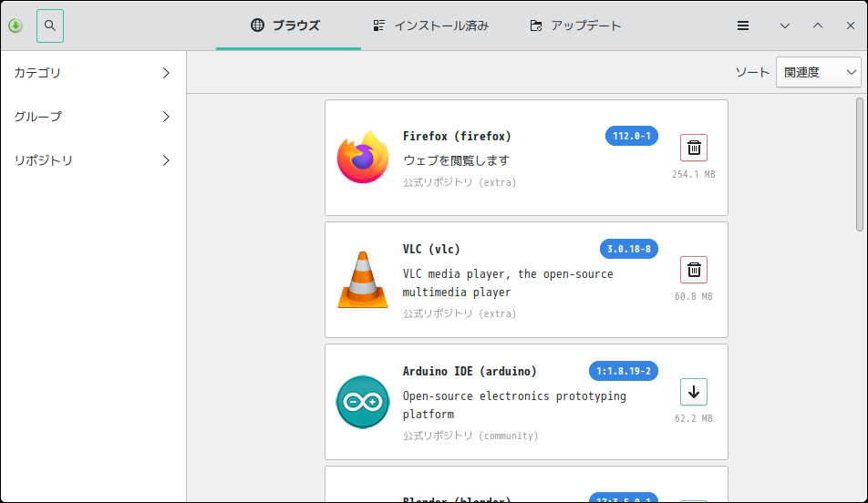Open the hamburger menu
The image size is (868, 503).
click(743, 26)
